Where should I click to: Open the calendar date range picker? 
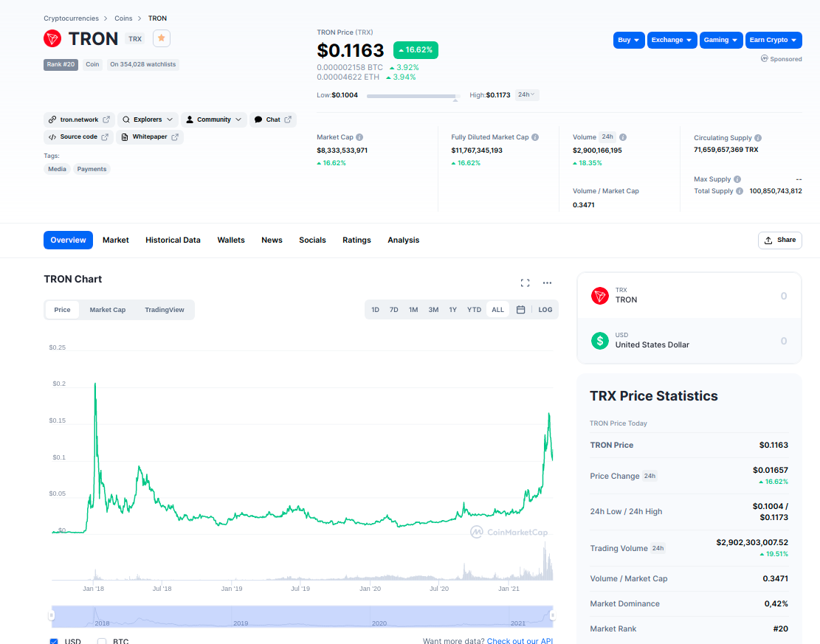[x=520, y=310]
